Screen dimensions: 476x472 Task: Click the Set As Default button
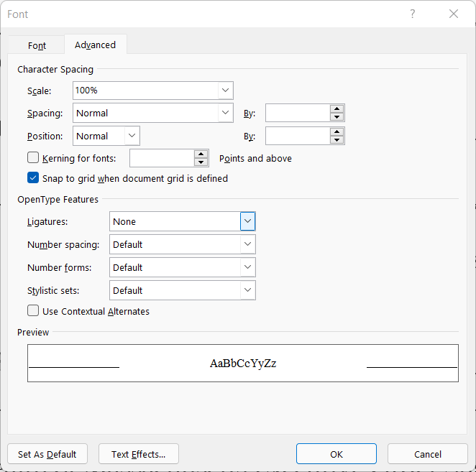(47, 454)
